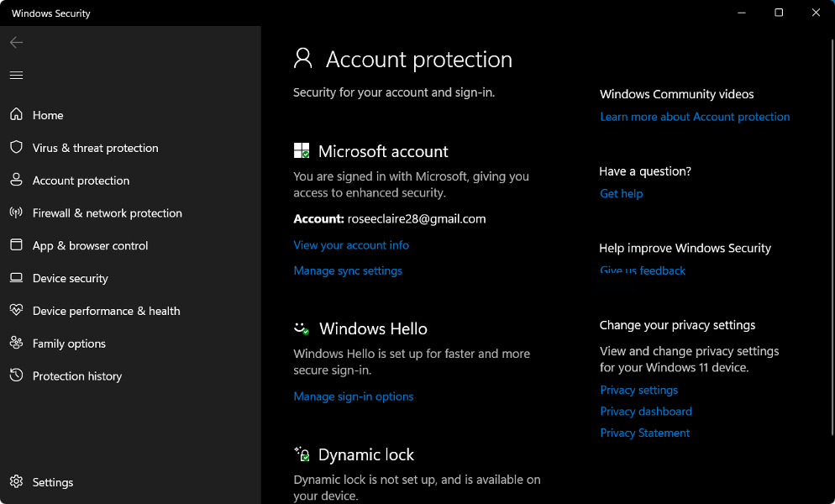Image resolution: width=835 pixels, height=504 pixels.
Task: Click the Family options icon
Action: click(x=17, y=343)
